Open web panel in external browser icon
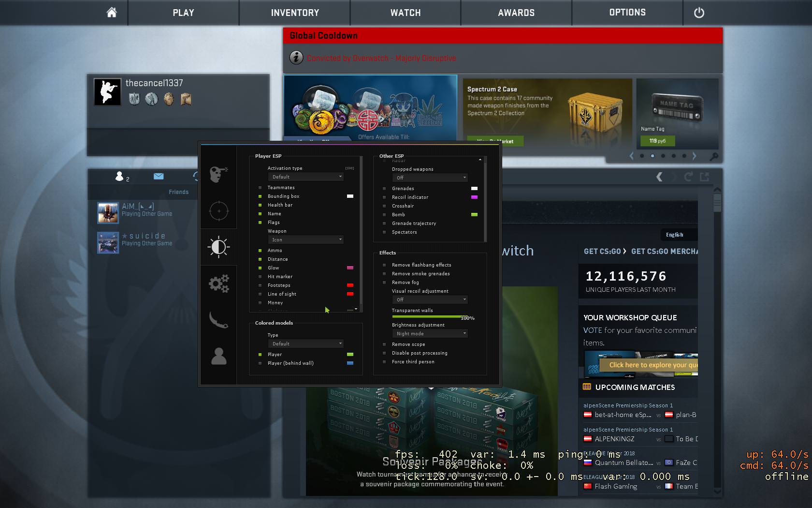Viewport: 812px width, 508px height. [705, 177]
